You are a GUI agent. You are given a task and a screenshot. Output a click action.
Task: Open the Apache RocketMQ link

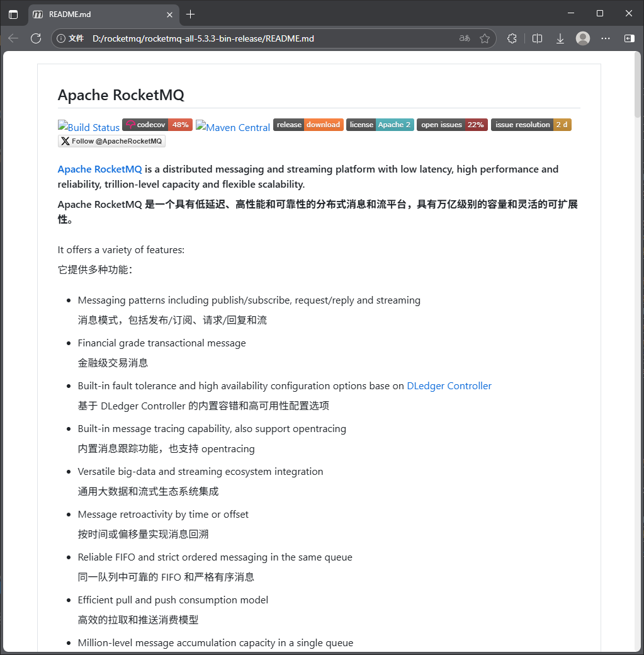99,169
